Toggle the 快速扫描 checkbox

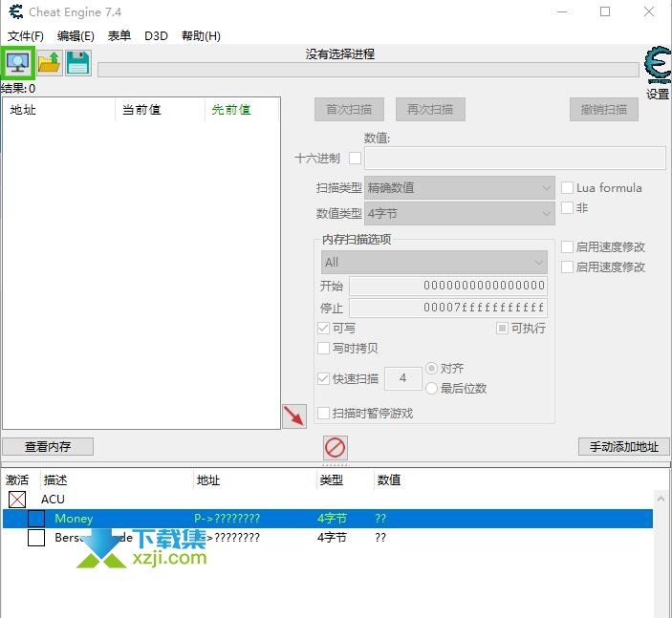[323, 378]
